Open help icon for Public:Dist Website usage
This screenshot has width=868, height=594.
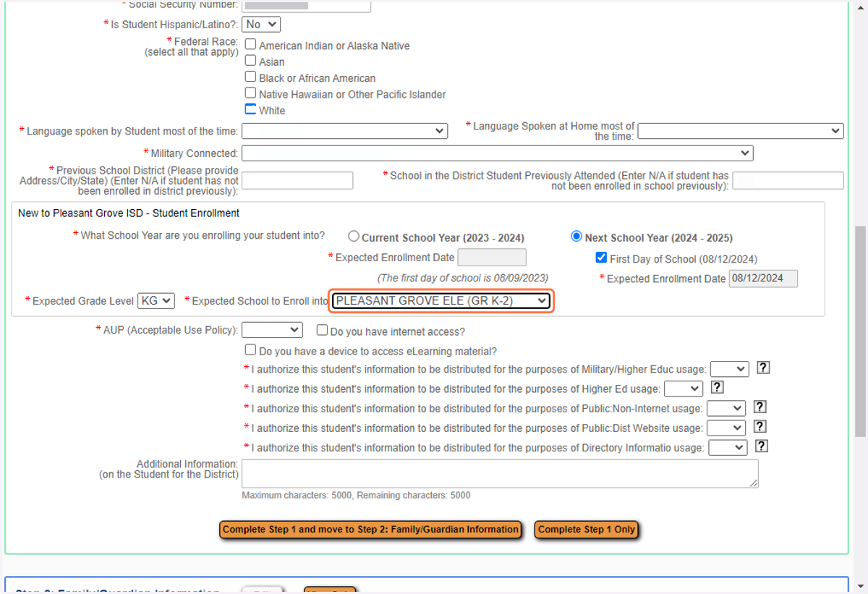tap(759, 426)
